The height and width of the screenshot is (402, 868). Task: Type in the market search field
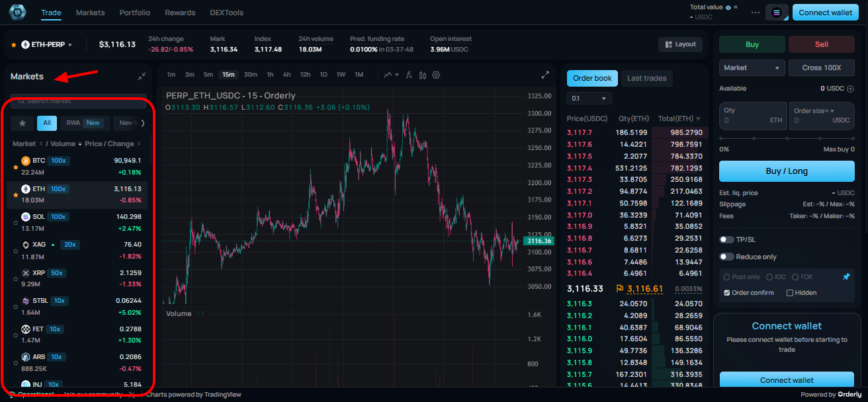(77, 102)
